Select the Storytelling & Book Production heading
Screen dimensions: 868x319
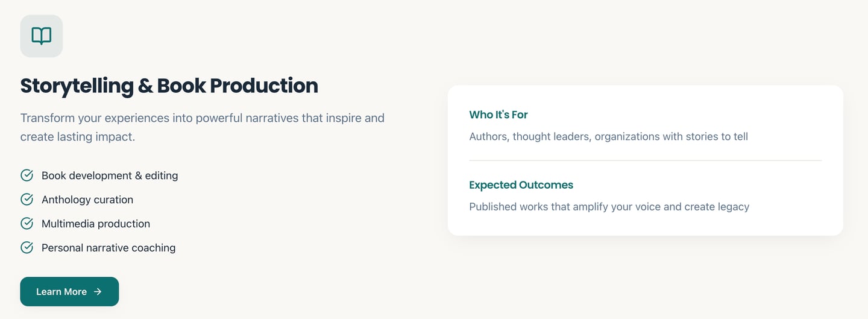pyautogui.click(x=169, y=86)
